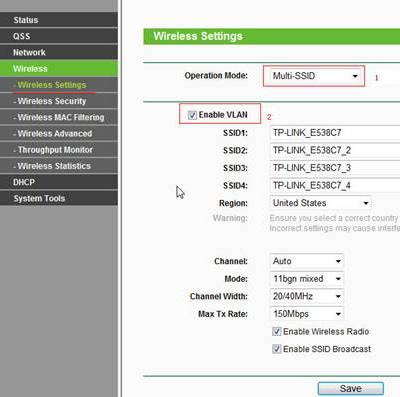The image size is (400, 397).
Task: Select Wireless Security submenu
Action: pyautogui.click(x=59, y=101)
